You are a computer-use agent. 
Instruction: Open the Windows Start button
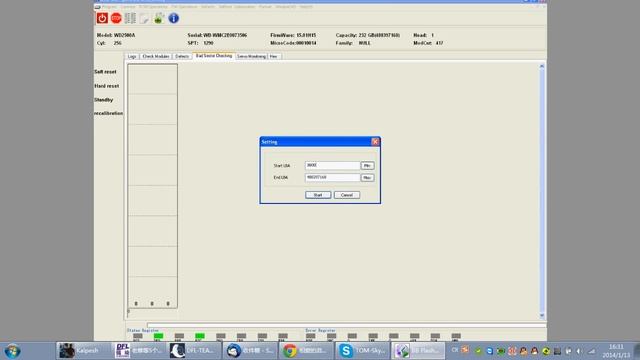click(12, 351)
